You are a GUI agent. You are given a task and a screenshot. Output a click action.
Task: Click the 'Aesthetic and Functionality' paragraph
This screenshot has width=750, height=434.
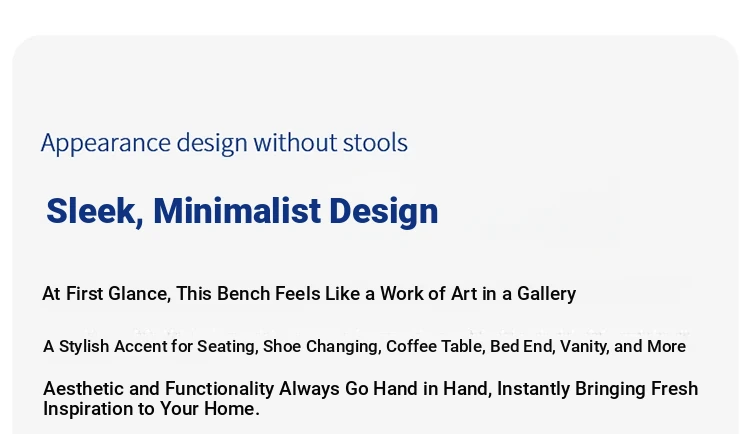point(371,399)
